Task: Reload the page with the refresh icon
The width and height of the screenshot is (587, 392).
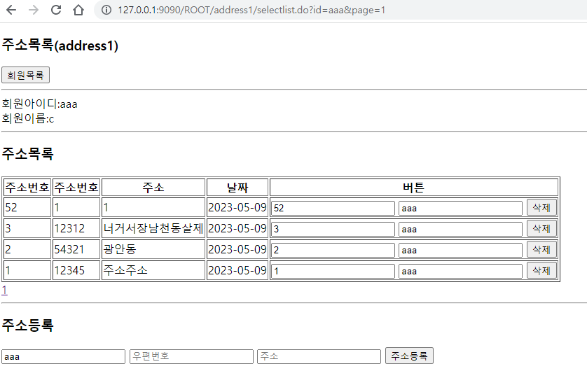Action: click(56, 10)
